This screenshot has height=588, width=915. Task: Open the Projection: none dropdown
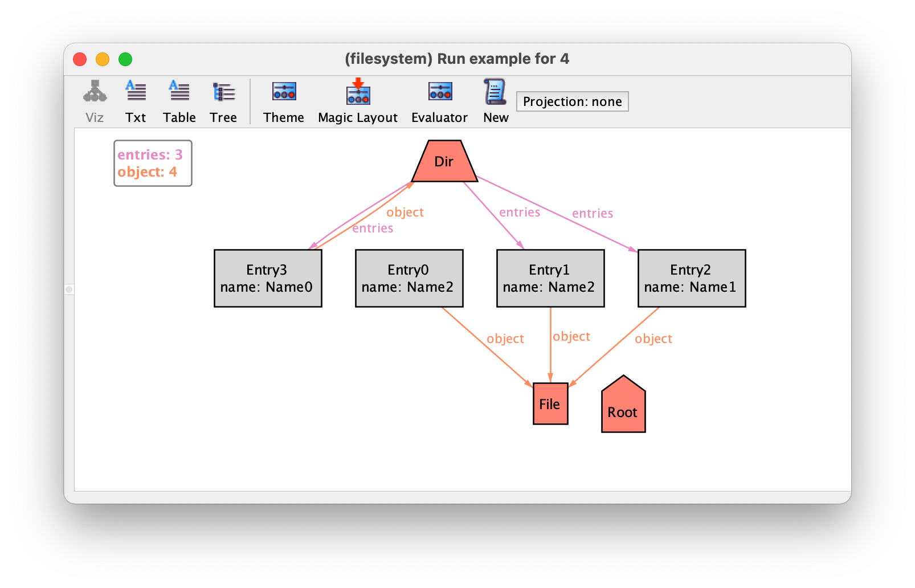click(x=573, y=101)
